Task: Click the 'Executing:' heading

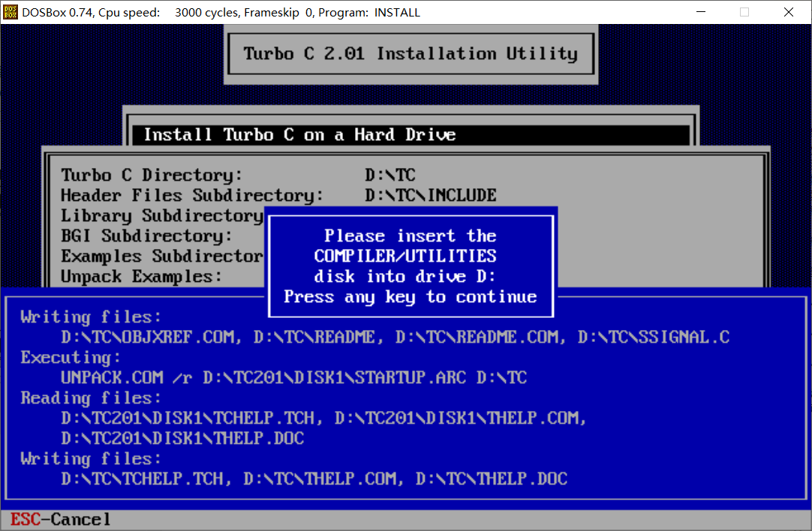Action: [x=71, y=358]
